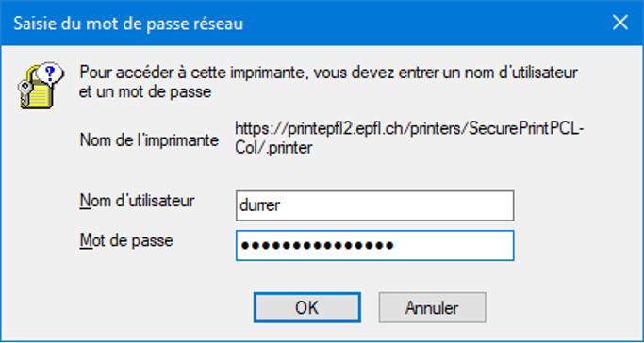This screenshot has height=343, width=644.
Task: Place the cursor after the masked password dots
Action: 396,245
